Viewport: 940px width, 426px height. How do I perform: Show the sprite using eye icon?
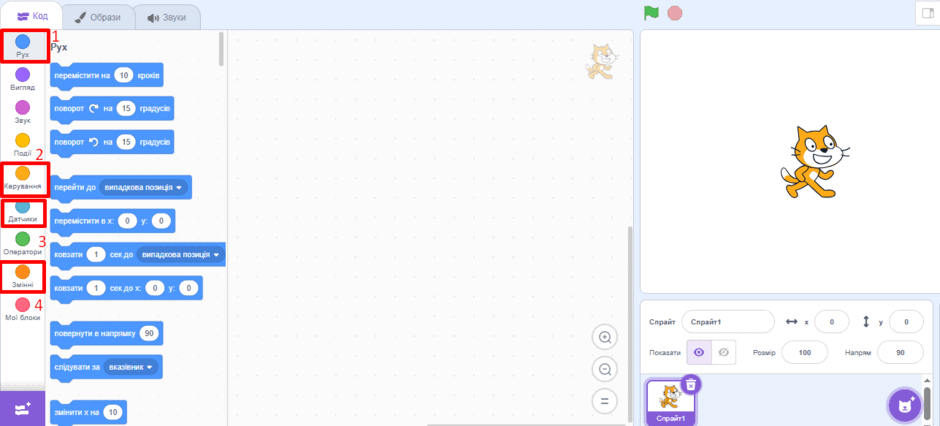point(698,352)
